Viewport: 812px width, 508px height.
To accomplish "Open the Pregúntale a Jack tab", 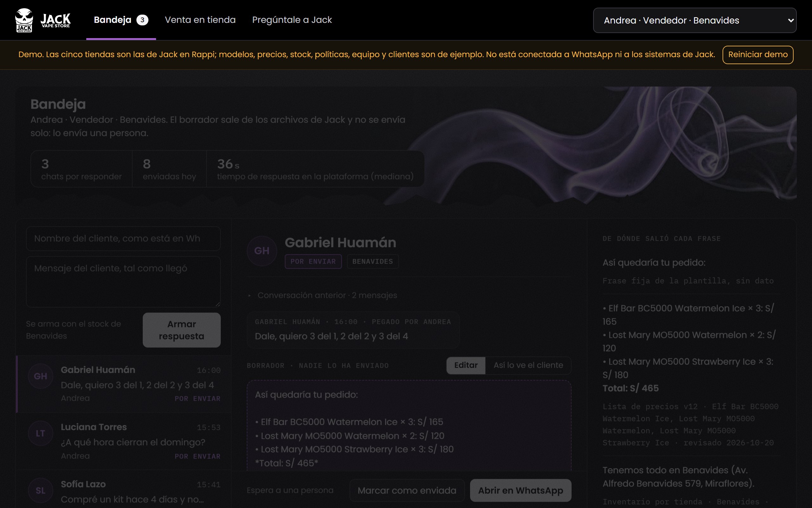I will click(x=292, y=20).
